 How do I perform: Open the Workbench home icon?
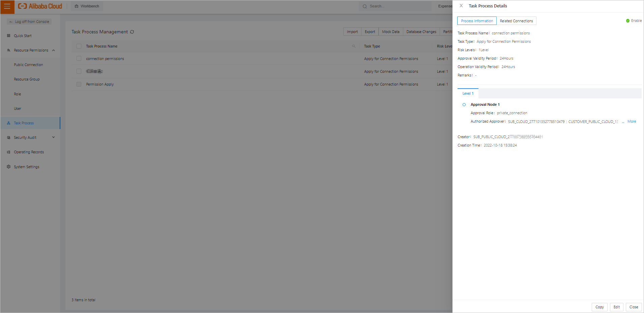(x=77, y=6)
